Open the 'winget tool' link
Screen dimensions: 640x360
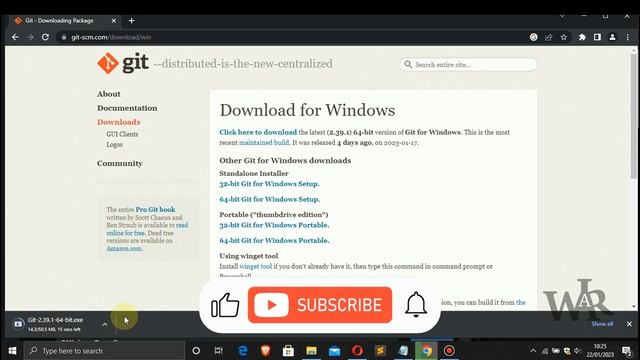click(256, 266)
